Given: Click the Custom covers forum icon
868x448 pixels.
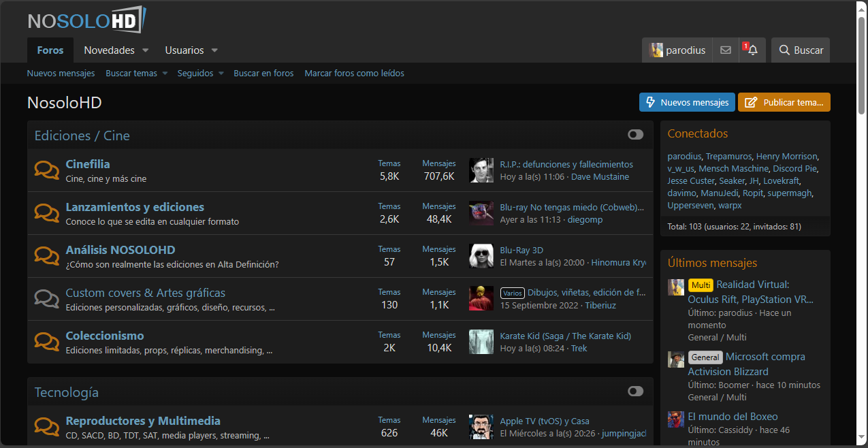Looking at the screenshot, I should pyautogui.click(x=46, y=299).
